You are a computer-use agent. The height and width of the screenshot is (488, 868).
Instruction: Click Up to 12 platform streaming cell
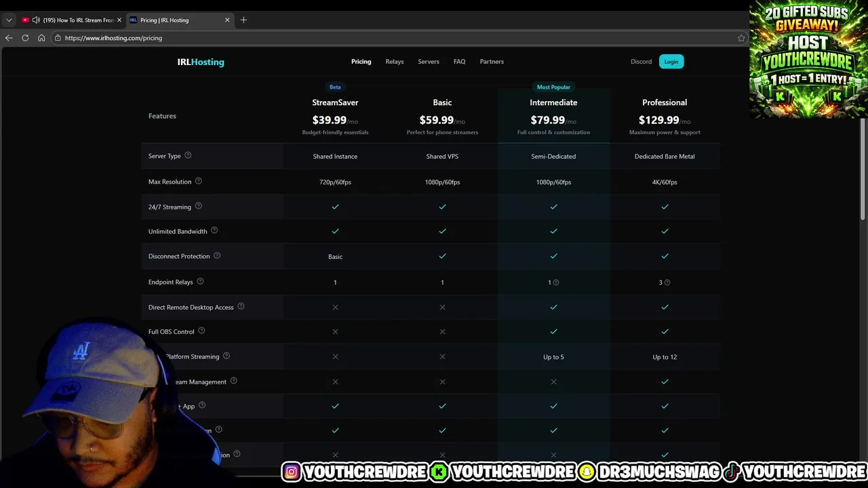(x=665, y=357)
